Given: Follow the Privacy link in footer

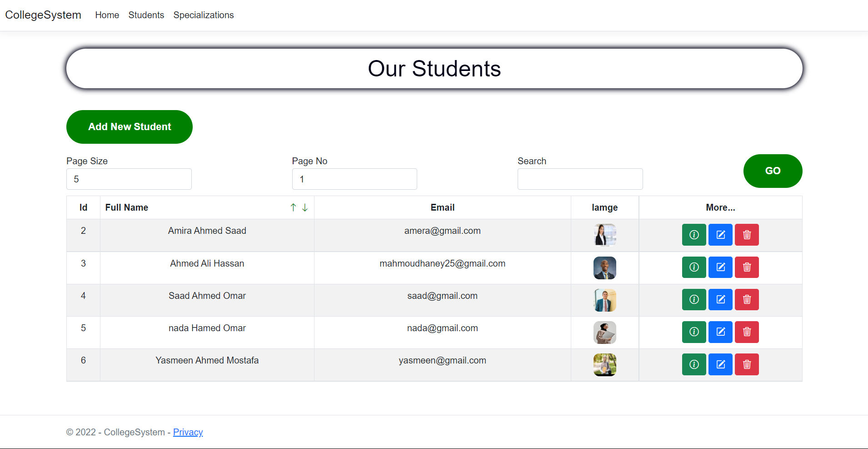Looking at the screenshot, I should [188, 432].
